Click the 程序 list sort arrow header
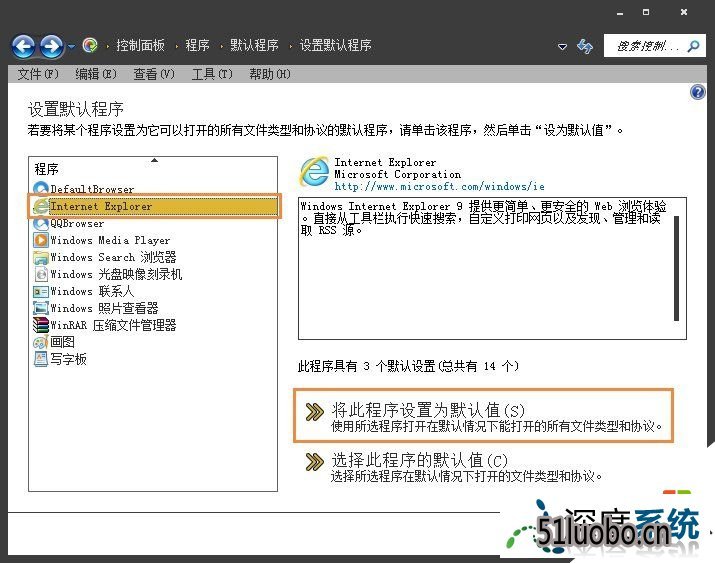Screen dimensions: 715x563 (x=154, y=160)
